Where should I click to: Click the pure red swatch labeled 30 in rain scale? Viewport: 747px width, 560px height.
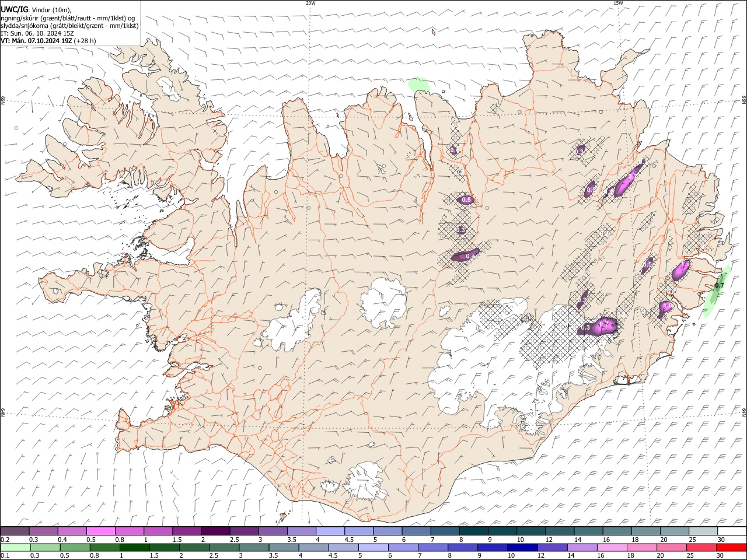pos(731,548)
